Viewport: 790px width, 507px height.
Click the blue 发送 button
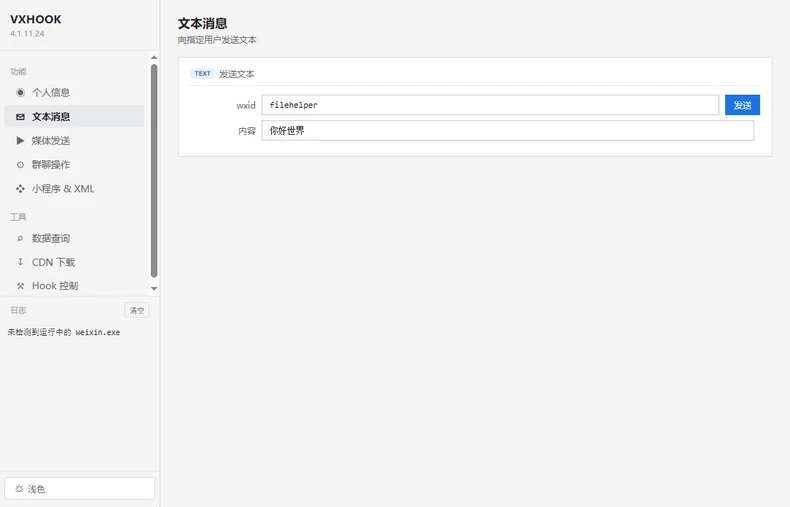point(742,105)
